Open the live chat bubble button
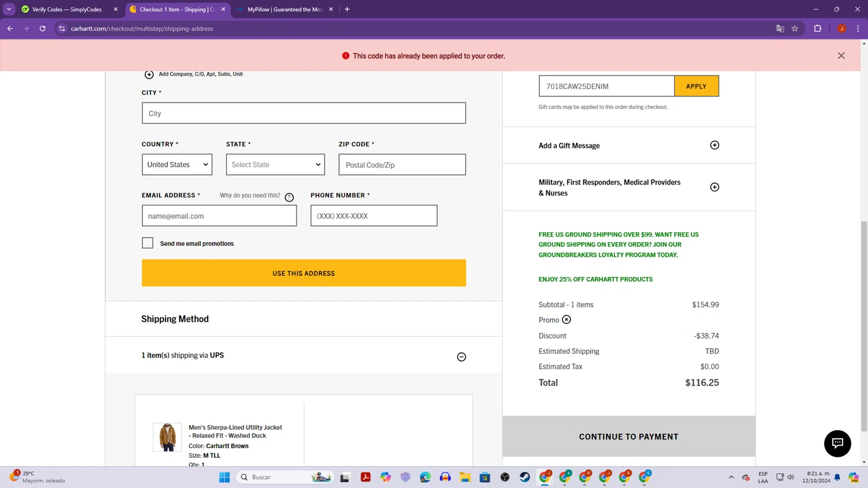This screenshot has height=488, width=868. [837, 443]
